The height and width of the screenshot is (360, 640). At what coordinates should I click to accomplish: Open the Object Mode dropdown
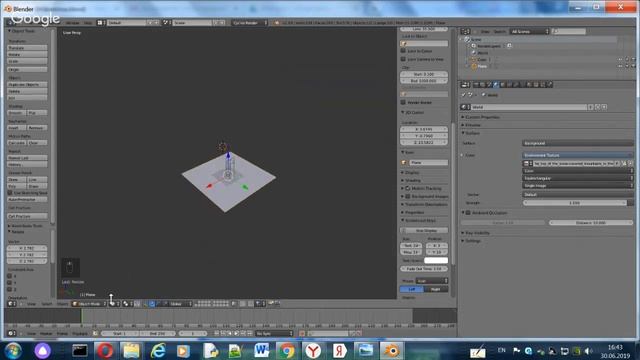click(89, 304)
